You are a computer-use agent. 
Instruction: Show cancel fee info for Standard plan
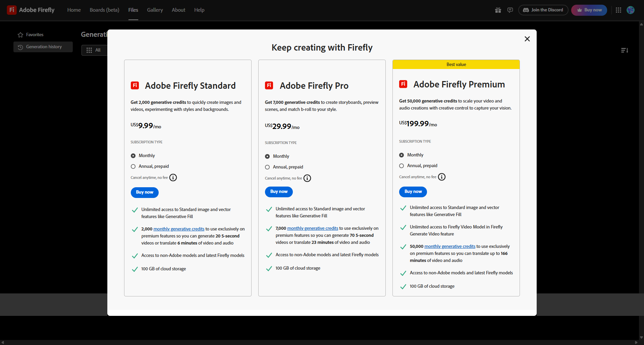(x=173, y=178)
